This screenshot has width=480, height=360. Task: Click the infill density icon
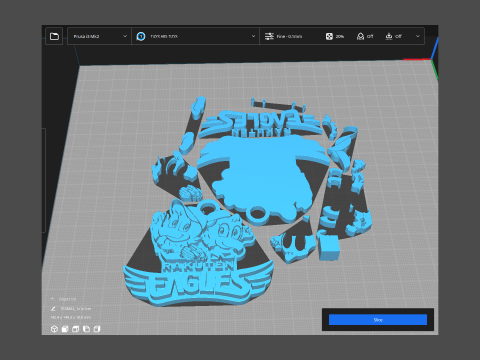pyautogui.click(x=329, y=36)
